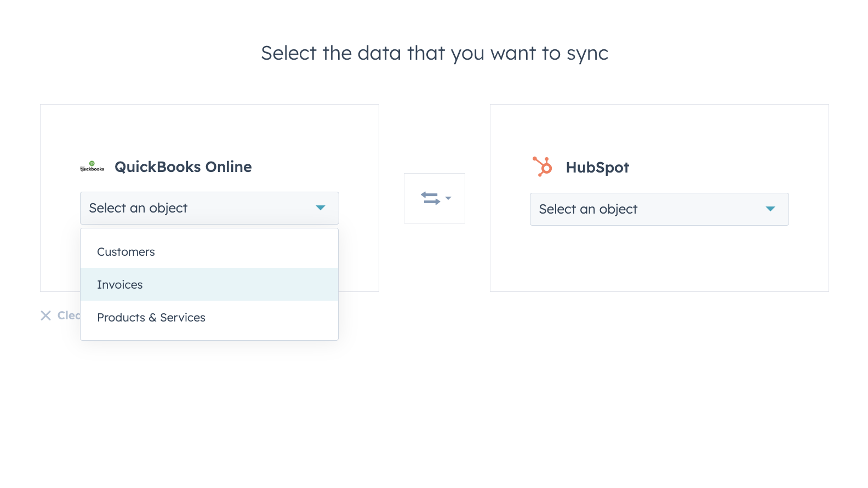
Task: Click the page title about syncing data
Action: pyautogui.click(x=435, y=53)
